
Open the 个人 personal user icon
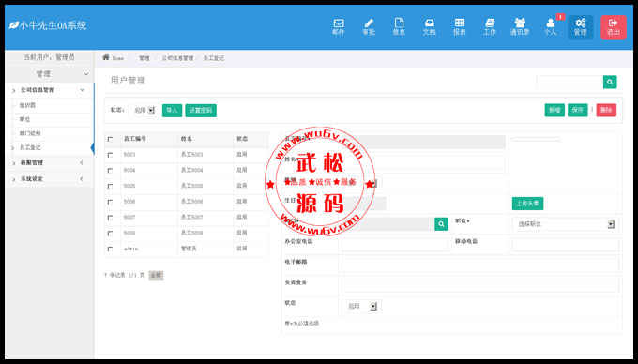[x=550, y=27]
